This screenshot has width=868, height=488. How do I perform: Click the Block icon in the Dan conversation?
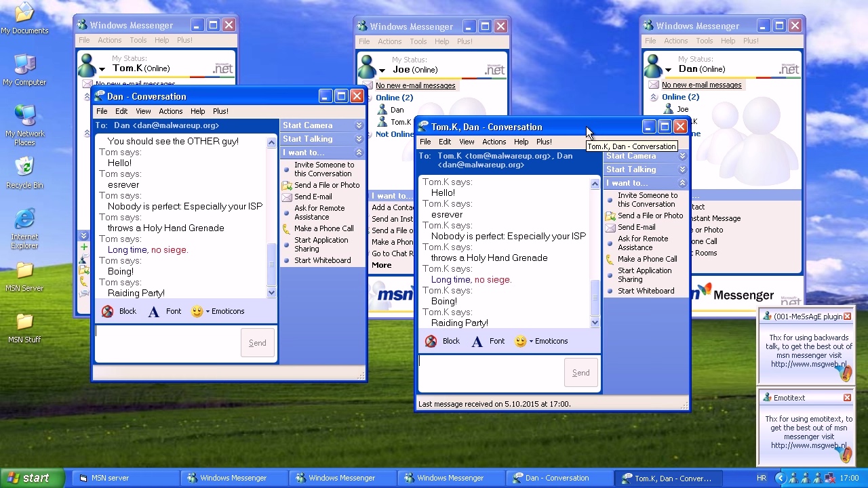(x=107, y=311)
